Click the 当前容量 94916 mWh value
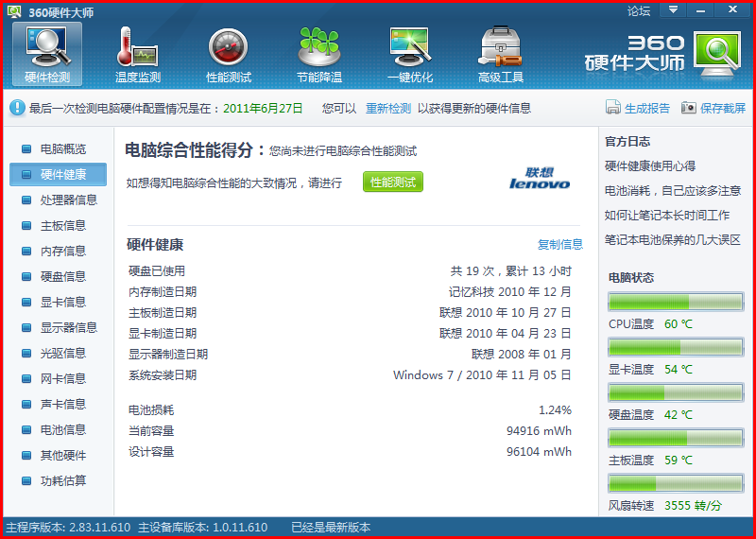756x539 pixels. [x=539, y=431]
